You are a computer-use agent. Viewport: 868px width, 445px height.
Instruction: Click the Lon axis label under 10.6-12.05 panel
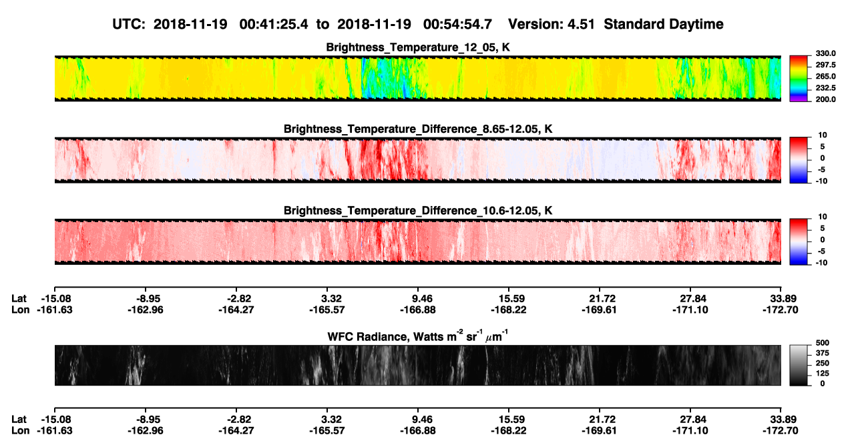21,309
